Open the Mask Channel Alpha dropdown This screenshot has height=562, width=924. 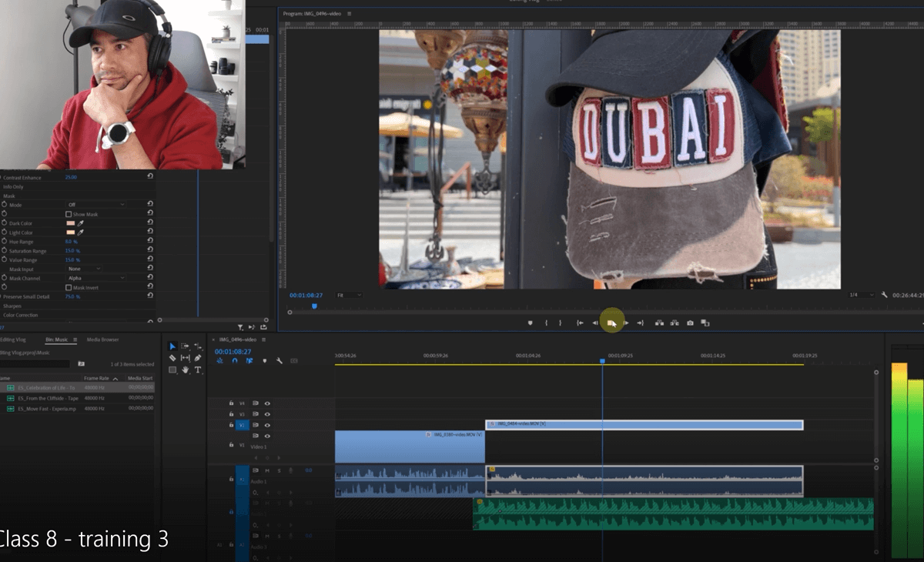tap(96, 278)
